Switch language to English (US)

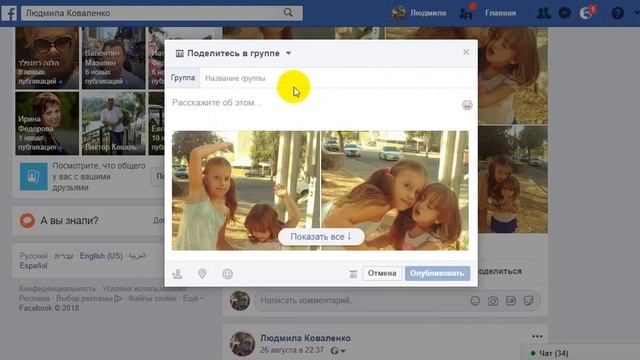click(x=101, y=256)
